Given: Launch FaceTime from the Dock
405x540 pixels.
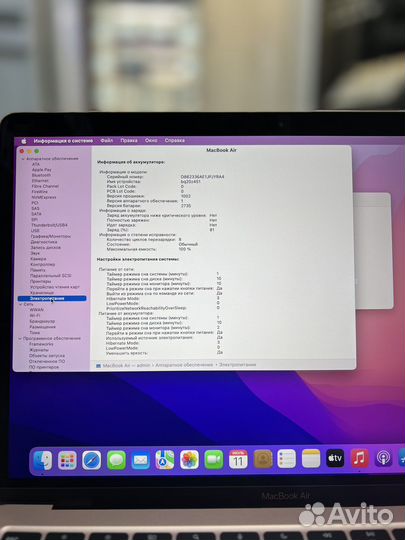Looking at the screenshot, I should (x=214, y=459).
